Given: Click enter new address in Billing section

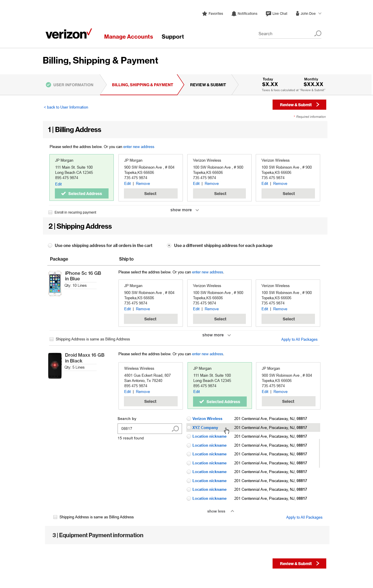Looking at the screenshot, I should pyautogui.click(x=139, y=147).
